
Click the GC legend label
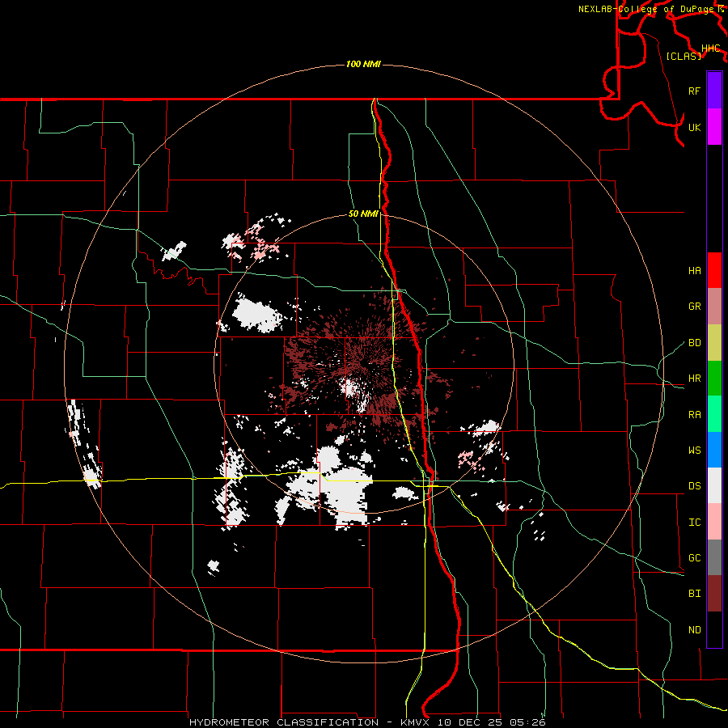tap(694, 558)
